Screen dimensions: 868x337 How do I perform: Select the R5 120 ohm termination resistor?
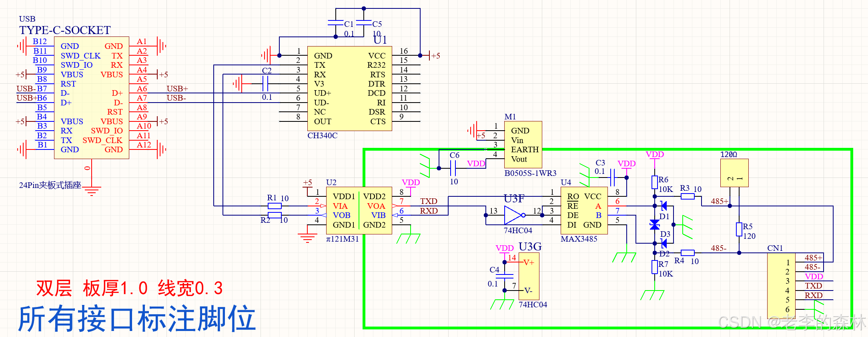pyautogui.click(x=739, y=229)
